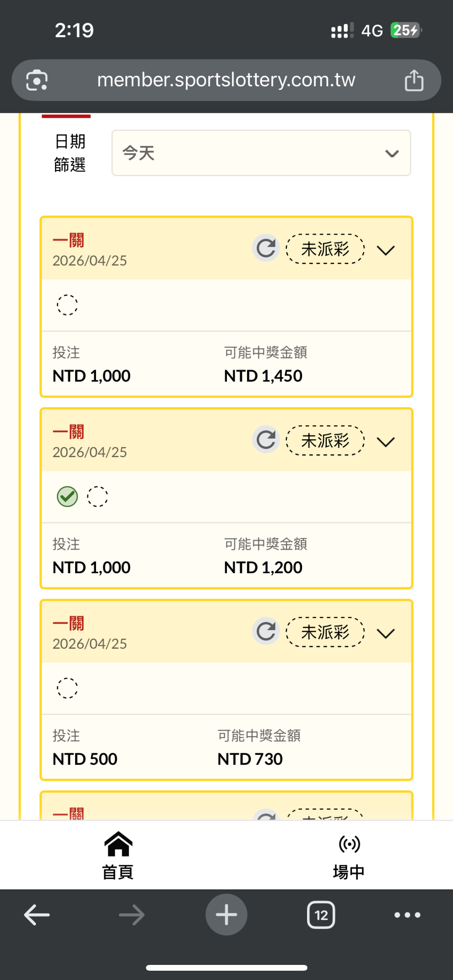Open the 日期篩選 dropdown showing 今天
Screen dimensions: 453x980
click(x=261, y=153)
